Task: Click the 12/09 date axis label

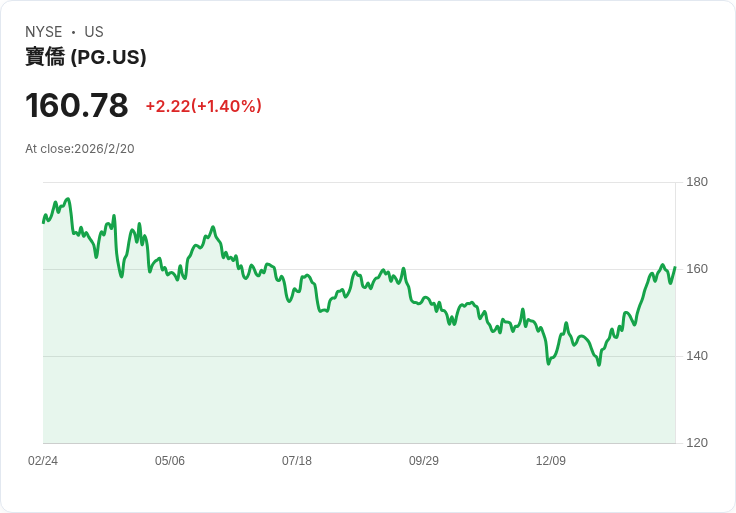Action: 551,461
